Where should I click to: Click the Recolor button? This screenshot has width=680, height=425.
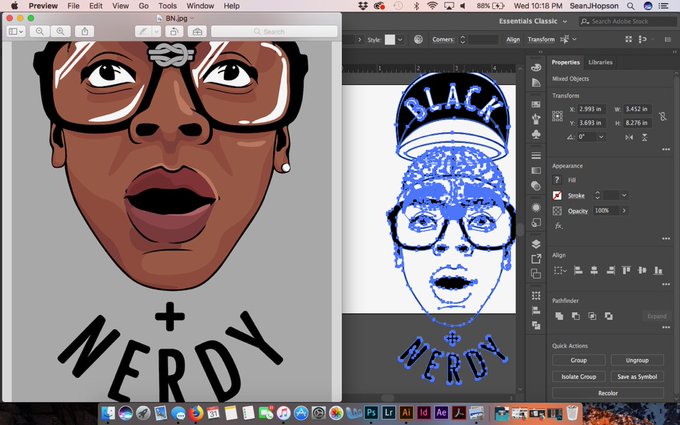click(608, 393)
